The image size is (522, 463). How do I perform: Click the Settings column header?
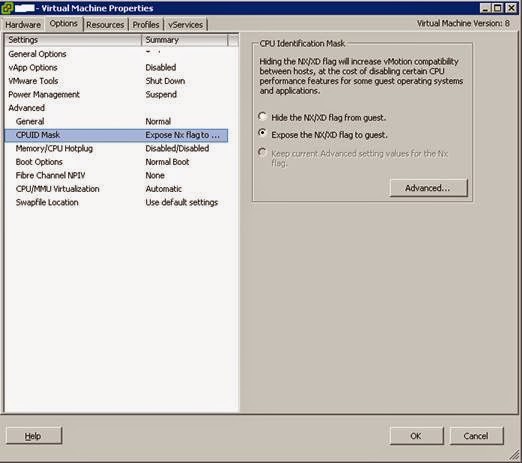point(73,40)
